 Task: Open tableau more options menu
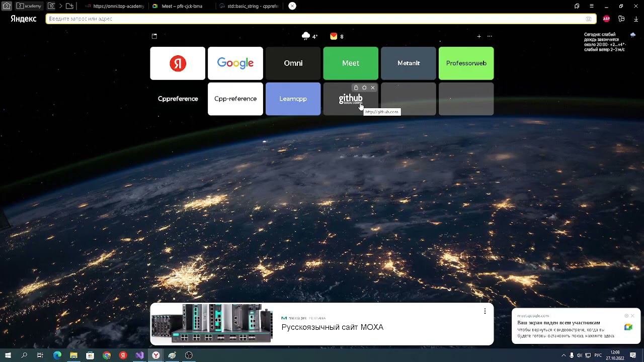[x=490, y=36]
